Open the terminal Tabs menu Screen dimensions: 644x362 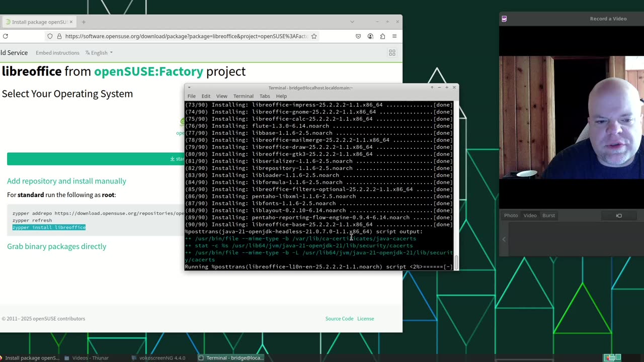pos(265,96)
